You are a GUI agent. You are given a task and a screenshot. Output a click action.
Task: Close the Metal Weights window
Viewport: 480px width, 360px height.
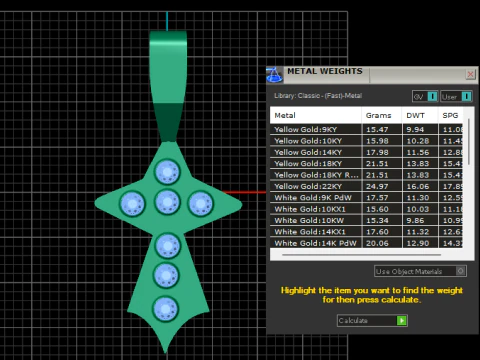(x=470, y=74)
